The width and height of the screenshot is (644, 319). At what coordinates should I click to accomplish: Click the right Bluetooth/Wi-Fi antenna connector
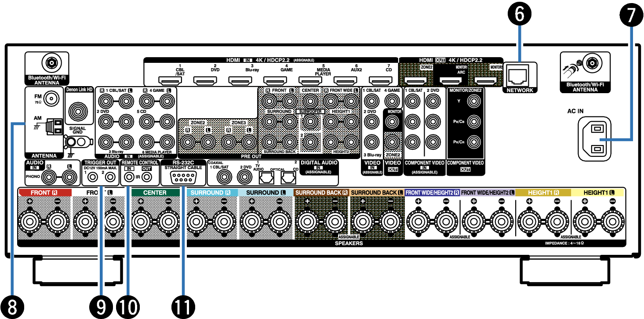[x=592, y=64]
